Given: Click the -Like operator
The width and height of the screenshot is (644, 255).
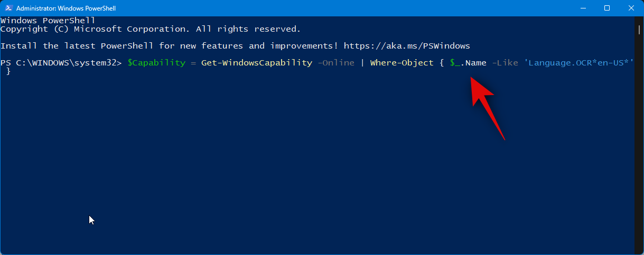Looking at the screenshot, I should 505,63.
